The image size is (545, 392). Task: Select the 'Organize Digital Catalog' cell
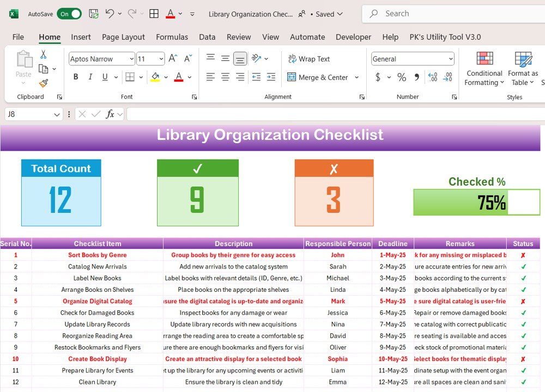tap(98, 302)
